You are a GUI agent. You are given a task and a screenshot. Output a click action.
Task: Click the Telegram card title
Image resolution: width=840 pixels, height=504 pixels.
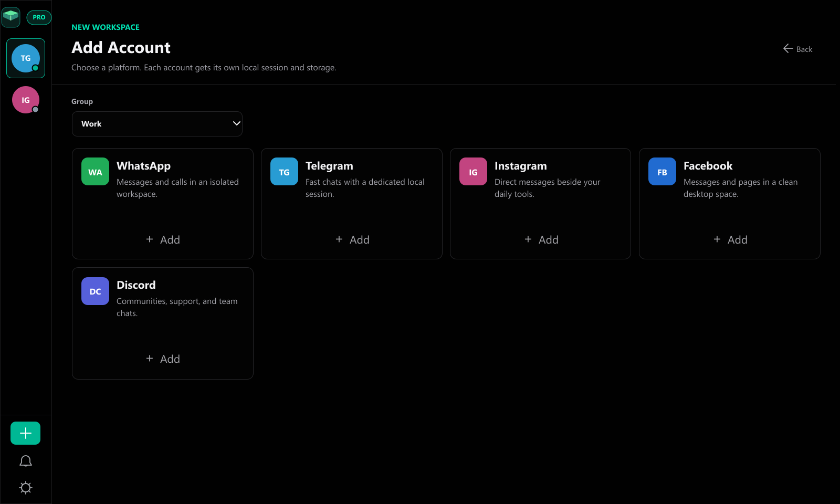(x=329, y=166)
